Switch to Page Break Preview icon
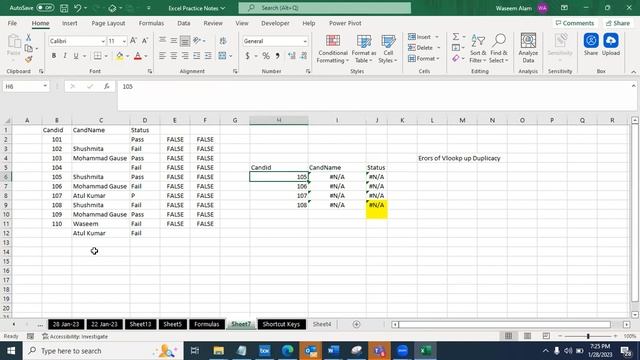Viewport: 640px width, 360px height. coord(546,336)
